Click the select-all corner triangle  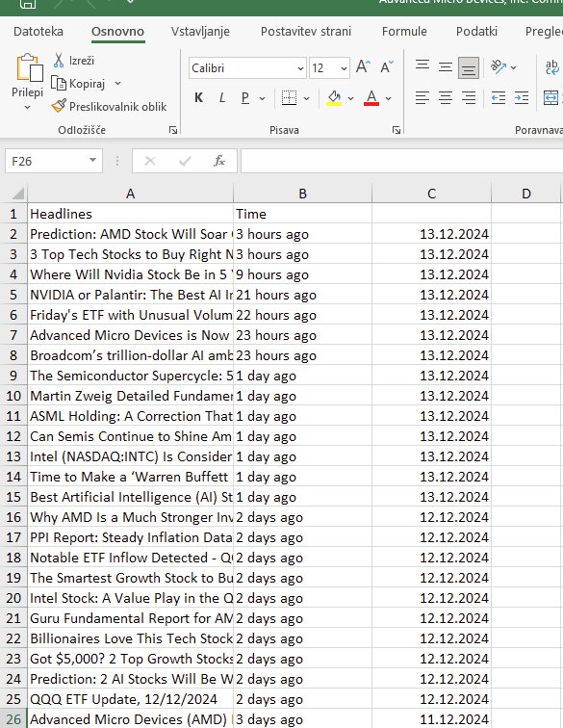pyautogui.click(x=17, y=194)
